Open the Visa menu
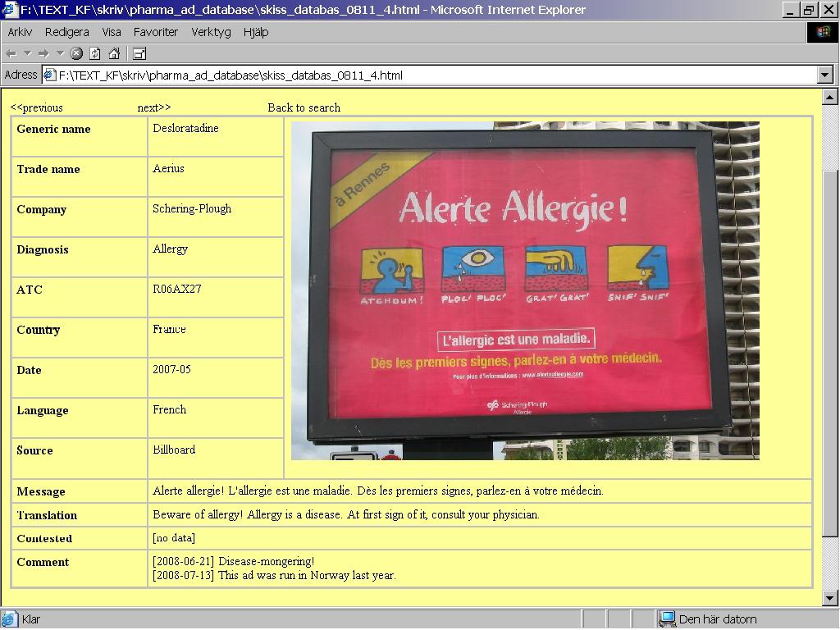The width and height of the screenshot is (840, 630). click(112, 32)
